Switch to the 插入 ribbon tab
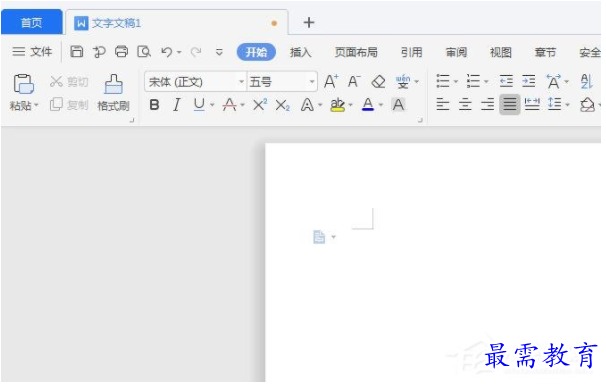606x387 pixels. click(301, 52)
